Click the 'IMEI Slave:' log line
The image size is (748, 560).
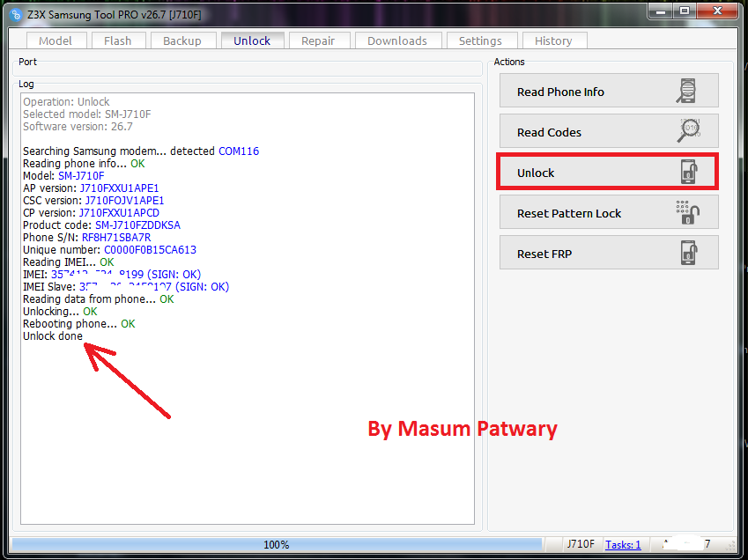click(x=126, y=287)
